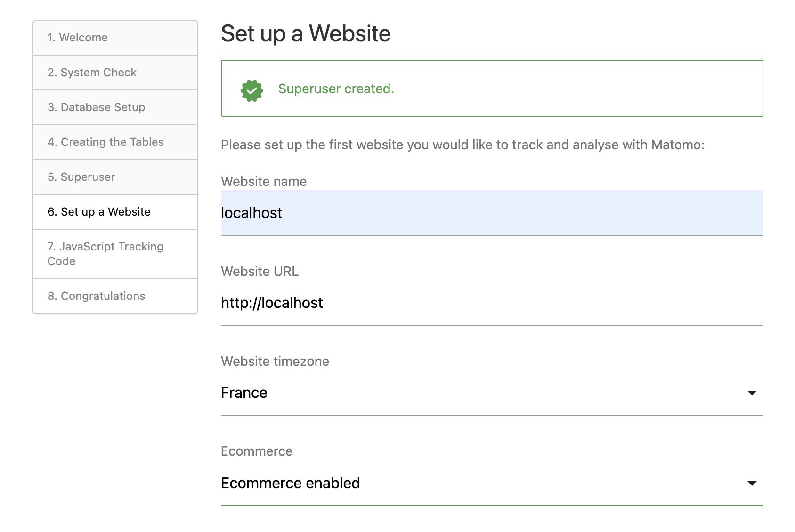Select the localhost text in Website name
Screen dimensions: 795x532
251,213
